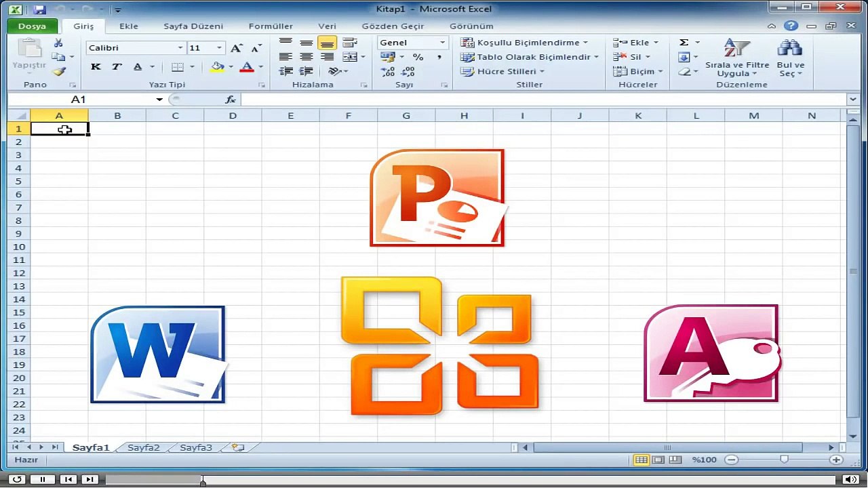Switch to Gözden Geçir ribbon tab
868x488 pixels.
click(393, 26)
